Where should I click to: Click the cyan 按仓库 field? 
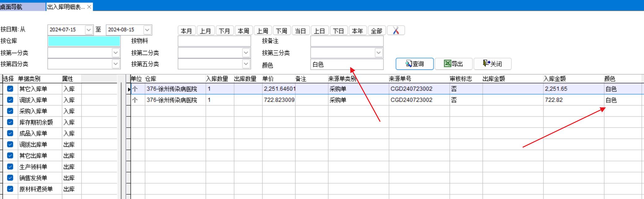pyautogui.click(x=84, y=41)
